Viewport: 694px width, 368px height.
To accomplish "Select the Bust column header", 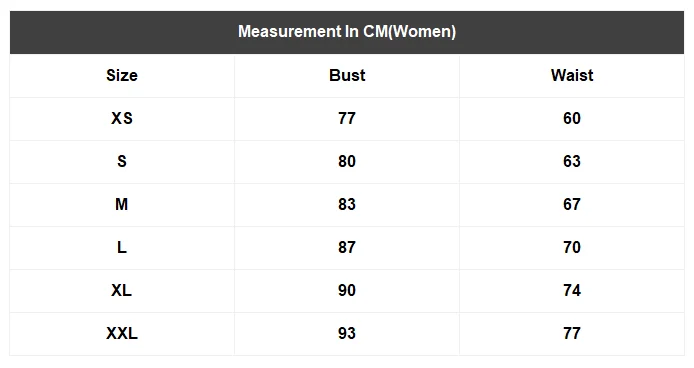I will pos(347,75).
